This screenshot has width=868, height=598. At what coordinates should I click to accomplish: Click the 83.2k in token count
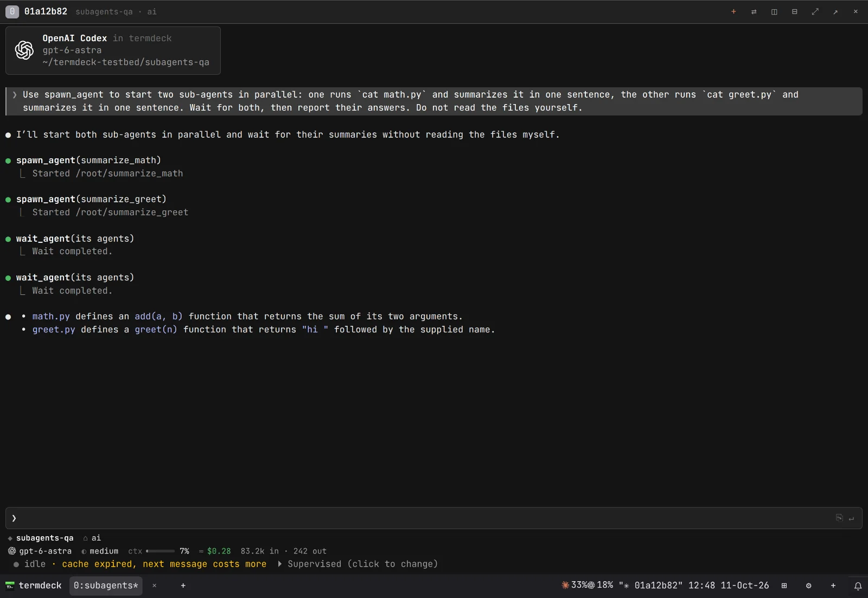pos(259,551)
